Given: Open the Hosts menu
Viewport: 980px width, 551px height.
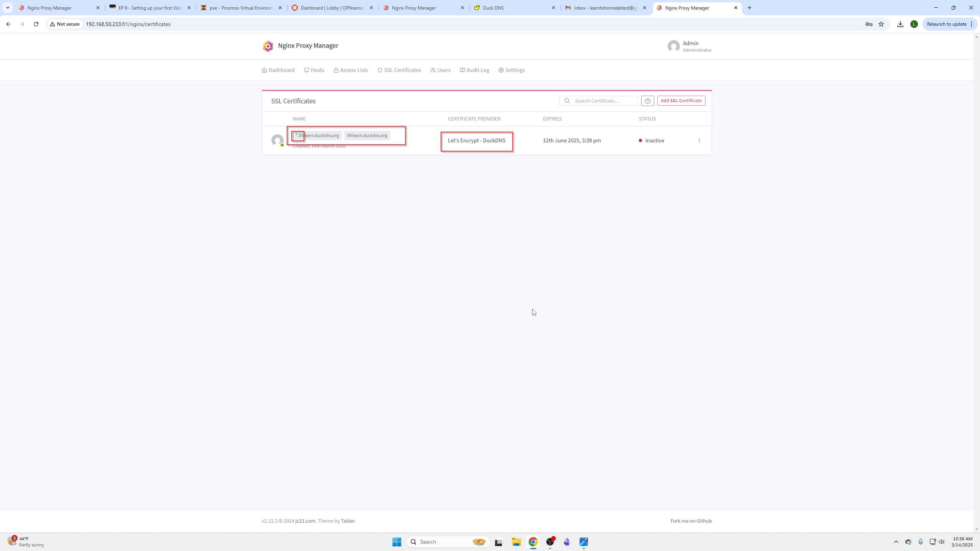Looking at the screenshot, I should click(314, 70).
